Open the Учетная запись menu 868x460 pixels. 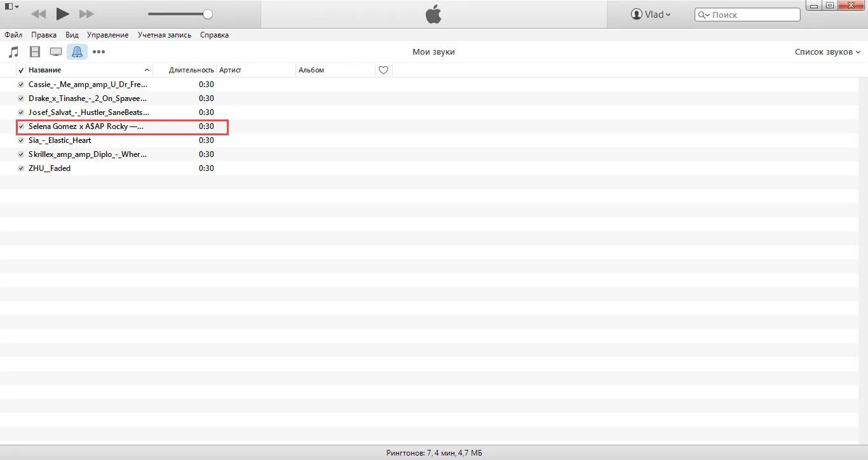pos(165,35)
